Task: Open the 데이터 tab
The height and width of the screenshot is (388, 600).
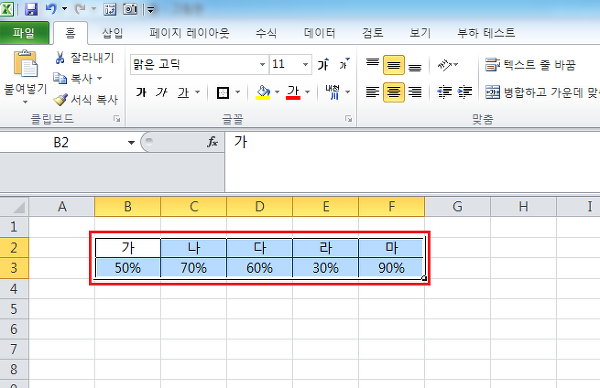Action: pyautogui.click(x=320, y=33)
